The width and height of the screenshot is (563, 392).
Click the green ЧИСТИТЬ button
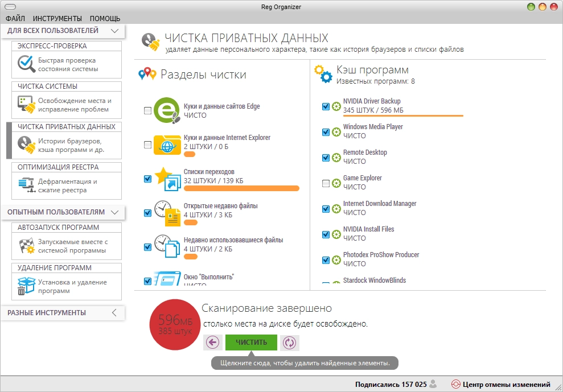tap(252, 343)
